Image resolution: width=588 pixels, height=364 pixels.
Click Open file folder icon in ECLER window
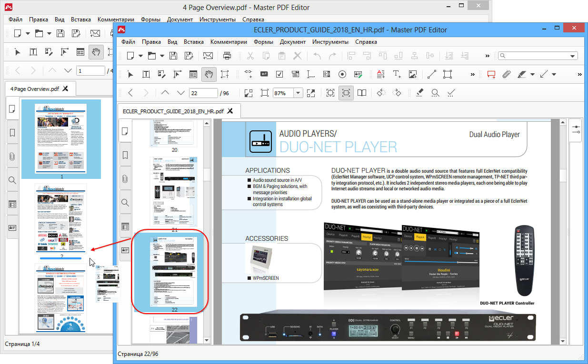(x=151, y=56)
